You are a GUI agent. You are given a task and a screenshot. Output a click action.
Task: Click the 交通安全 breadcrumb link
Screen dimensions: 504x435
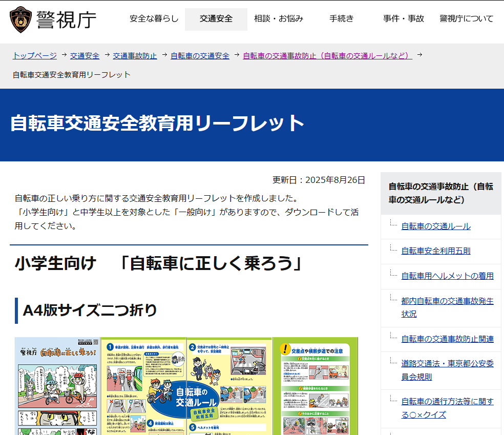[85, 56]
